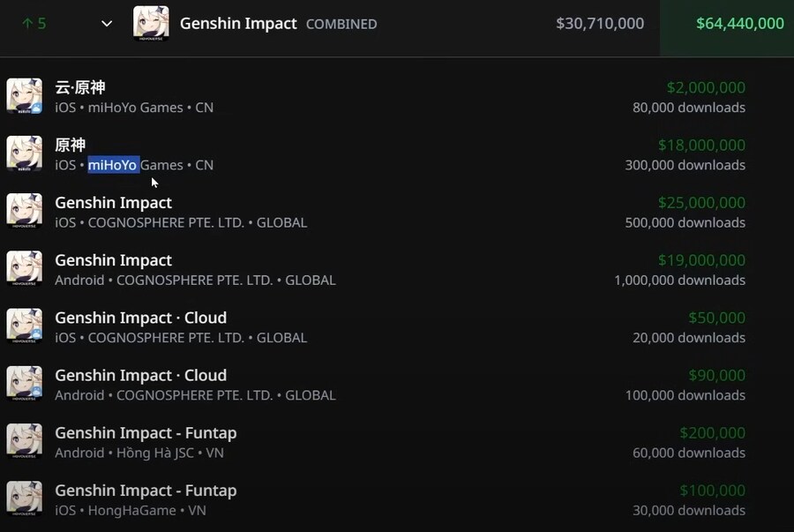
Task: Collapse the Genshin Impact app list
Action: point(105,24)
